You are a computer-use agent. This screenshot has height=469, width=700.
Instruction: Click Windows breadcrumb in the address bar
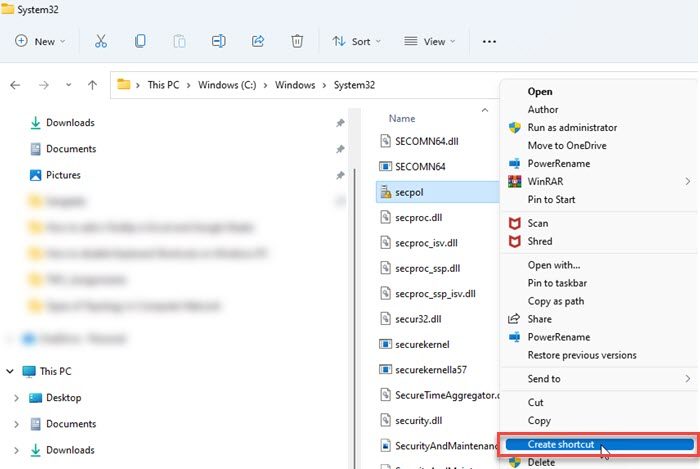click(295, 85)
